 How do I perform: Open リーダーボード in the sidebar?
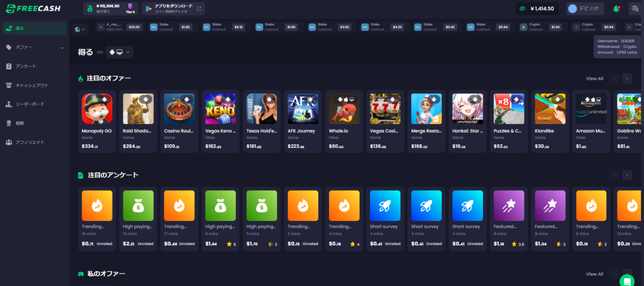[34, 104]
